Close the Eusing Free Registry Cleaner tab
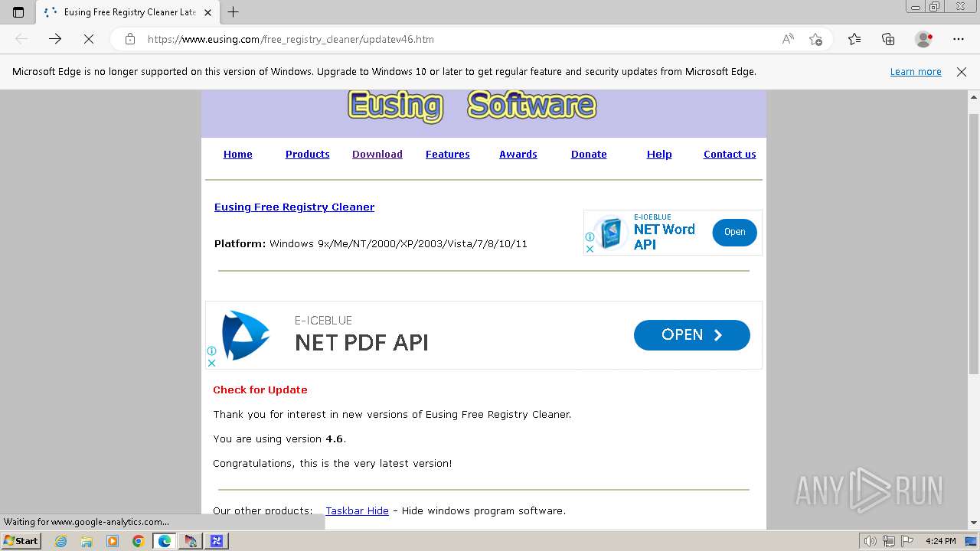This screenshot has width=980, height=551. (207, 12)
